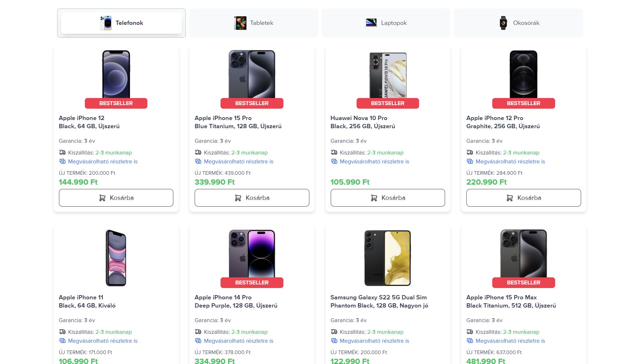Add iPhone 15 Pro to cart

pos(252,198)
